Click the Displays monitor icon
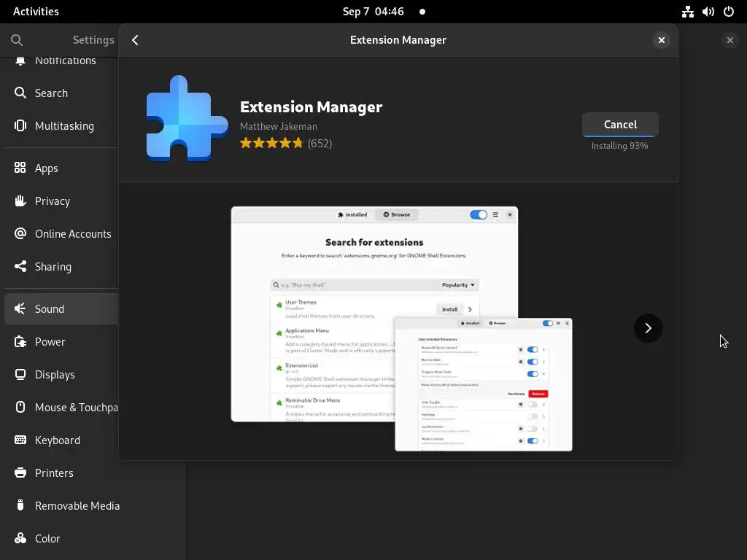Screen dimensions: 747x560 point(20,374)
